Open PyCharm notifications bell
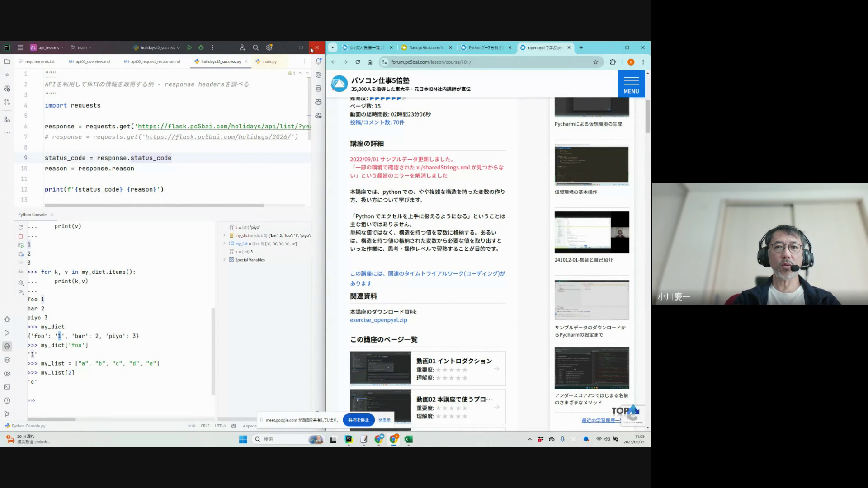 pos(318,61)
